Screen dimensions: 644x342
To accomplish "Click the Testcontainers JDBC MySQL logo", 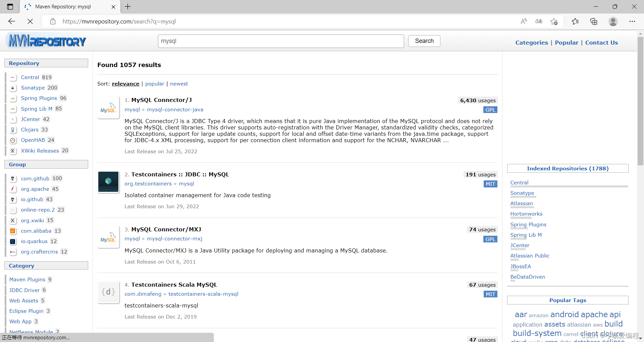I will (x=108, y=182).
